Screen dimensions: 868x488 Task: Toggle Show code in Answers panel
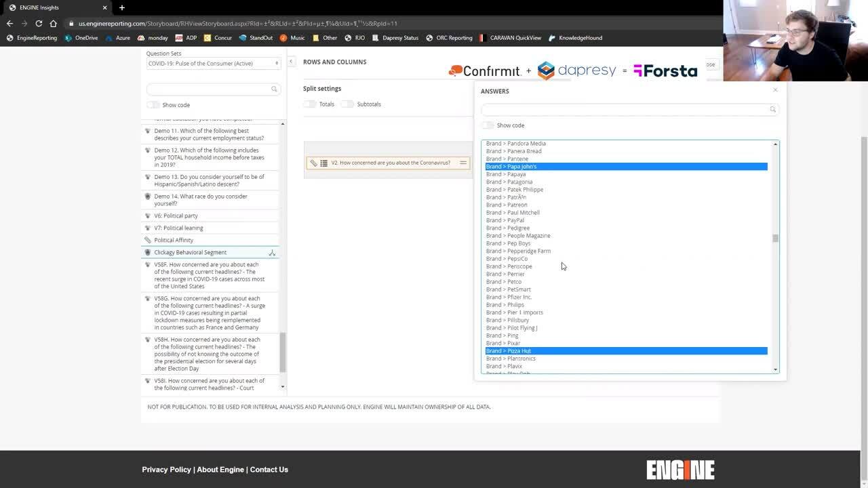pyautogui.click(x=488, y=125)
